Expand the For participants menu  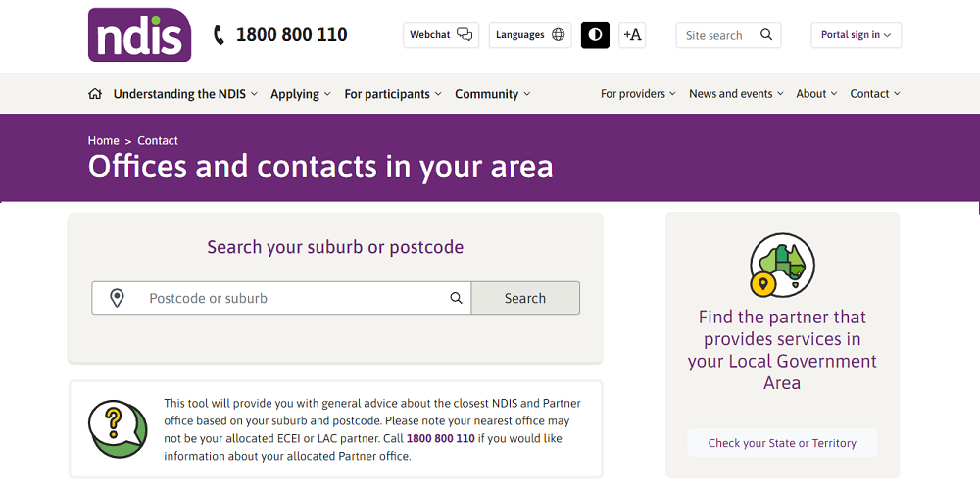click(x=393, y=94)
